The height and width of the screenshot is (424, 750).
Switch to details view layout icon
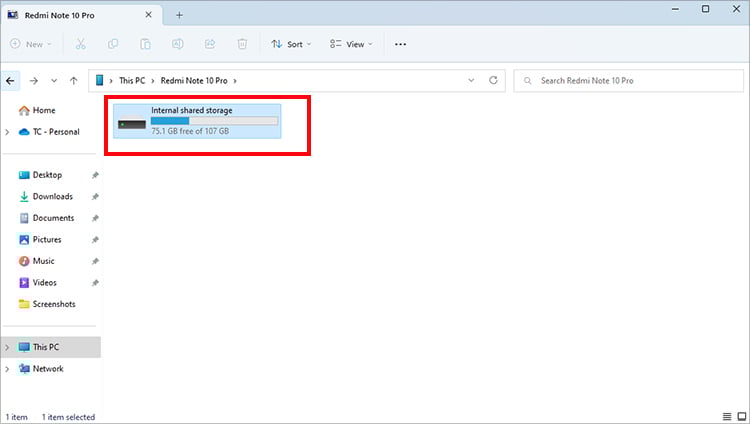tap(726, 416)
